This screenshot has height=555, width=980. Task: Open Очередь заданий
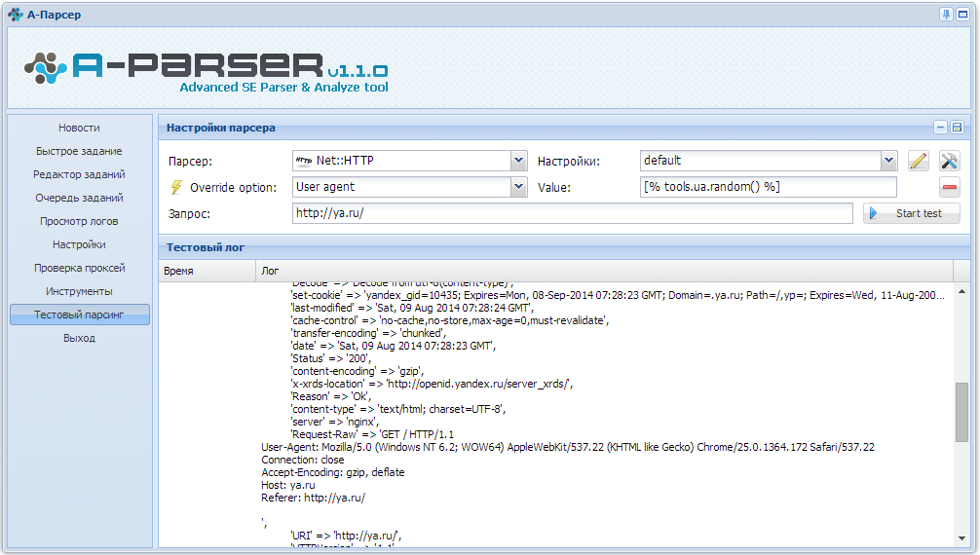point(79,198)
